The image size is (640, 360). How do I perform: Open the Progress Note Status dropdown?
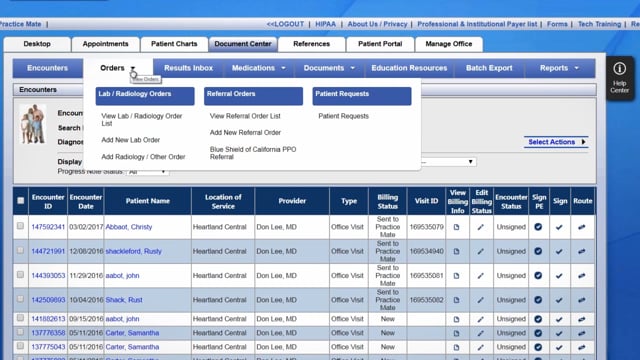[x=148, y=172]
